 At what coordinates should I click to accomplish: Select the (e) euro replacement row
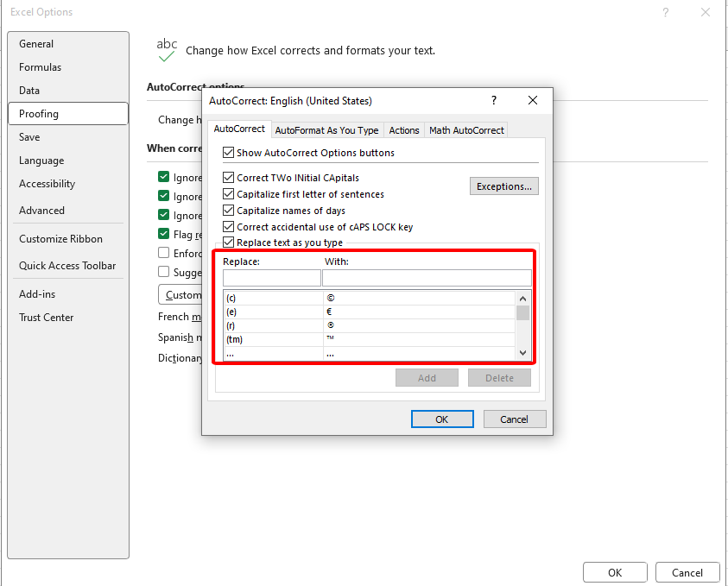pos(369,312)
